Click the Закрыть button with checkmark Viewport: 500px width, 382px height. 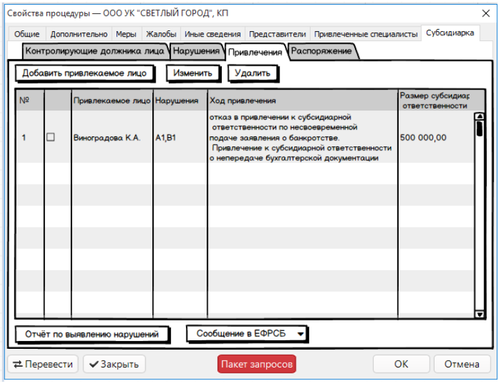pos(114,364)
